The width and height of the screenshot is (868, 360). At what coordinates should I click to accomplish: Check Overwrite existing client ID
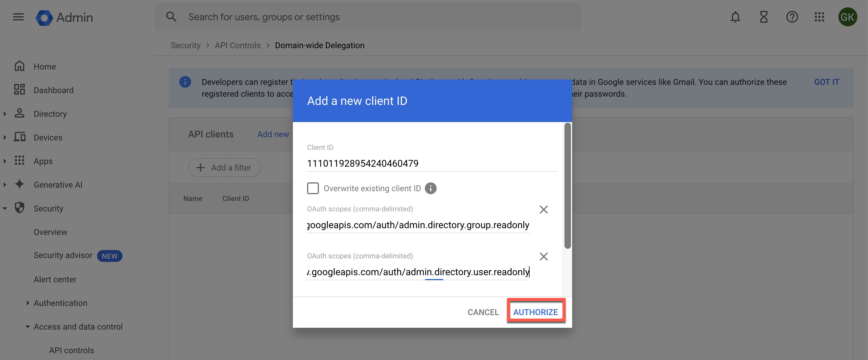(x=313, y=188)
